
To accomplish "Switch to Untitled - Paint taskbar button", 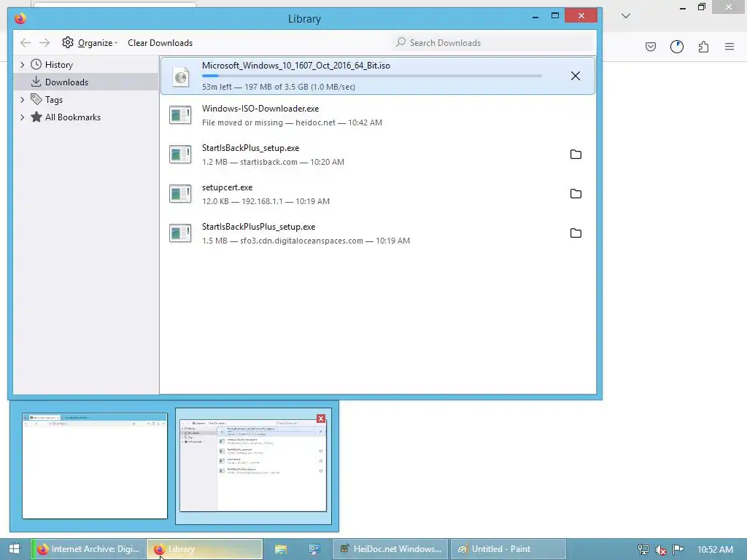I will coord(508,549).
